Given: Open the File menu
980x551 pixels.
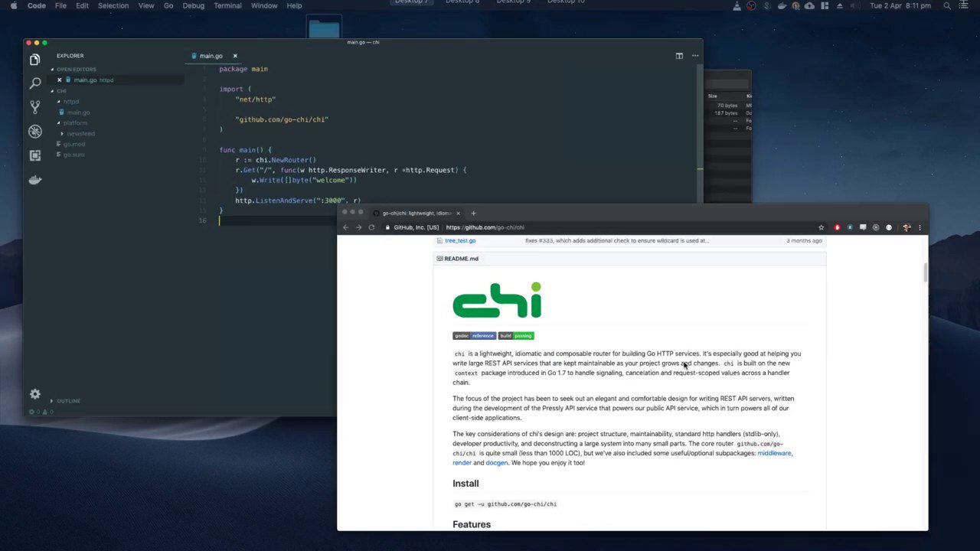Looking at the screenshot, I should (60, 5).
